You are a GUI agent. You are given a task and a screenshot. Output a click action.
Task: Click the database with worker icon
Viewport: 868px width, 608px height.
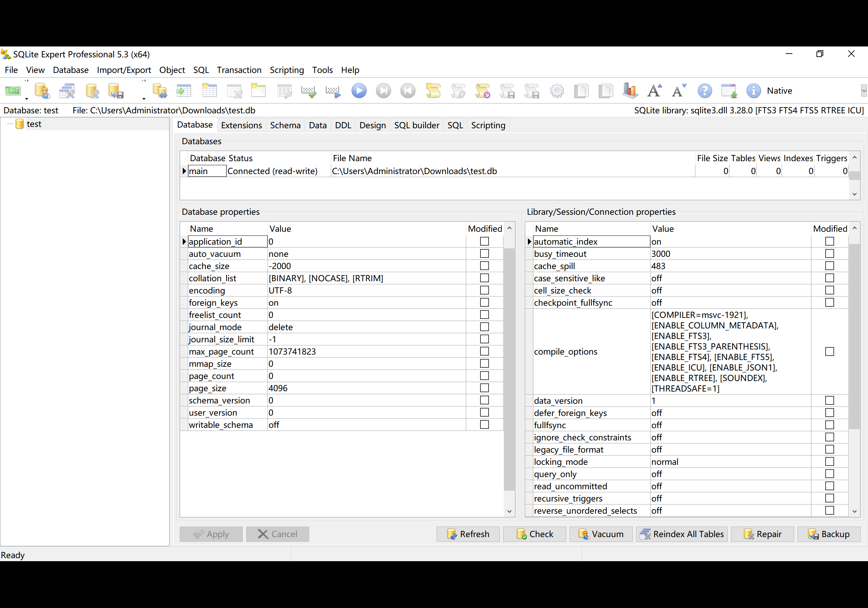42,91
